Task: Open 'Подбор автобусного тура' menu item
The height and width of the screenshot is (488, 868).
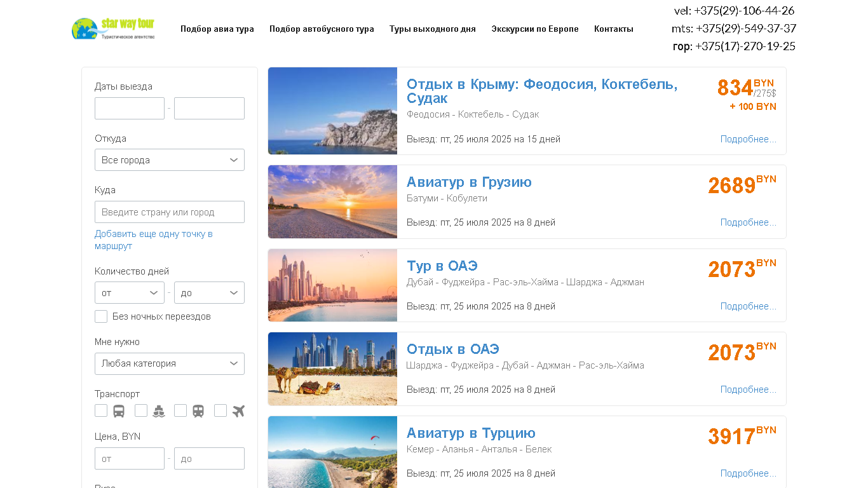Action: point(322,29)
